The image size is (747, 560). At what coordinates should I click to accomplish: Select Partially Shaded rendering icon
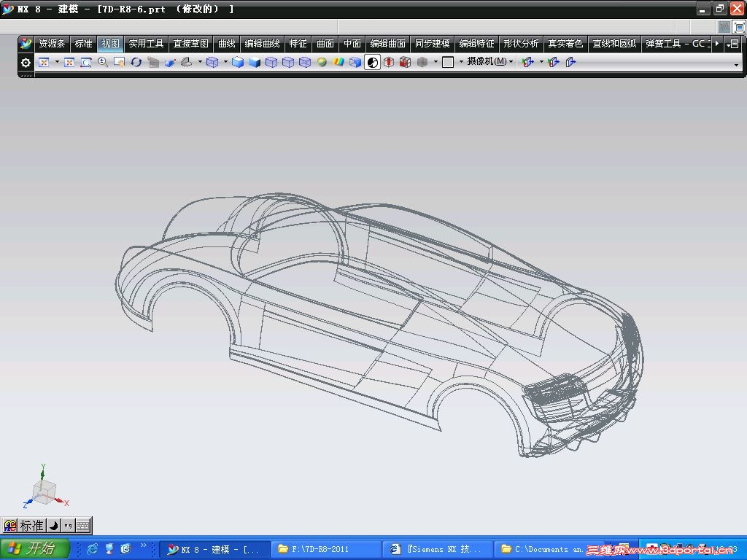coord(355,62)
